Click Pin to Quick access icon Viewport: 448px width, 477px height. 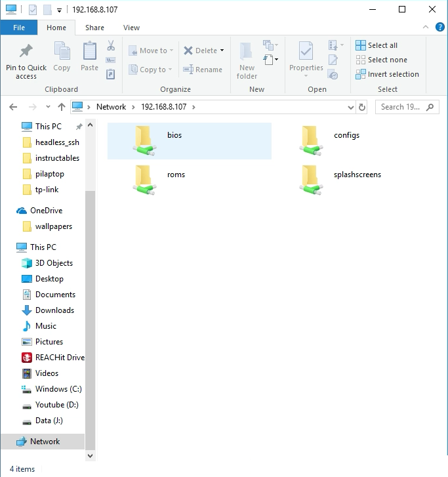26,51
